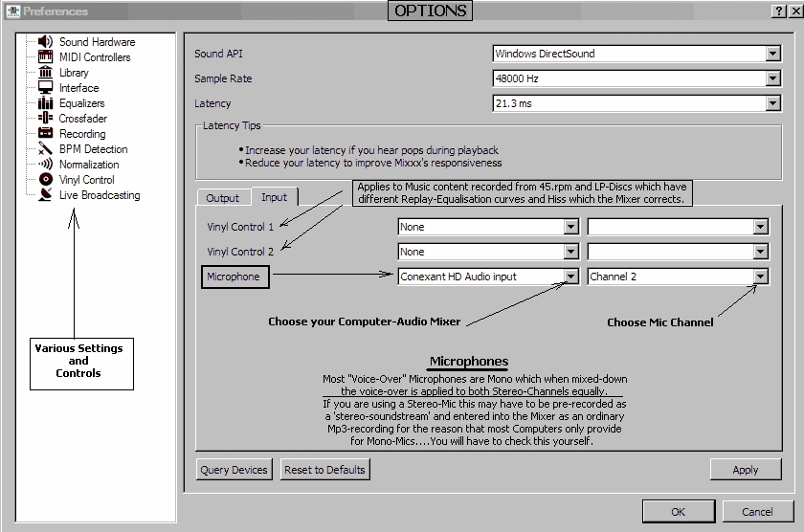Screen dimensions: 804x532
Task: Open Vinyl Control preferences
Action: coord(87,180)
